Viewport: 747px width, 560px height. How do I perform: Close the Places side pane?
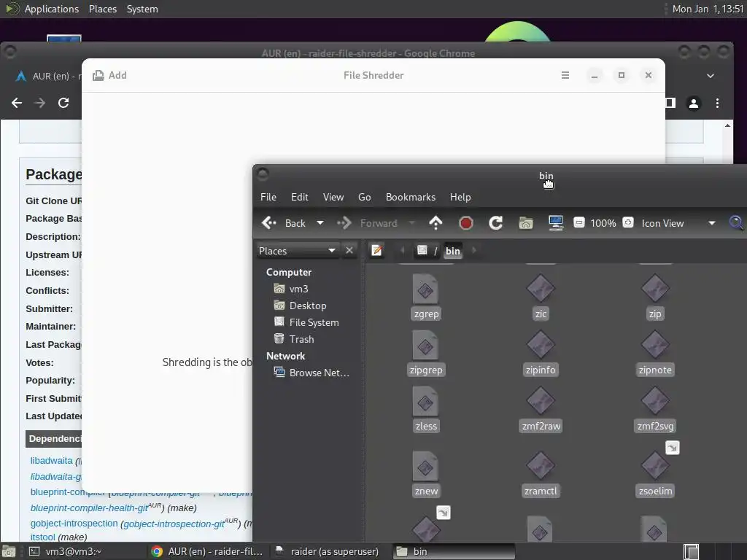349,250
